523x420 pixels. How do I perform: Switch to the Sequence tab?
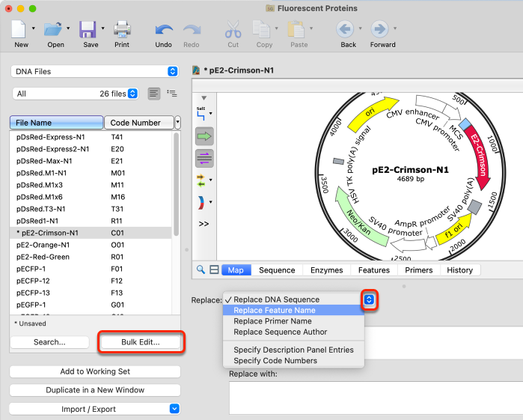277,270
